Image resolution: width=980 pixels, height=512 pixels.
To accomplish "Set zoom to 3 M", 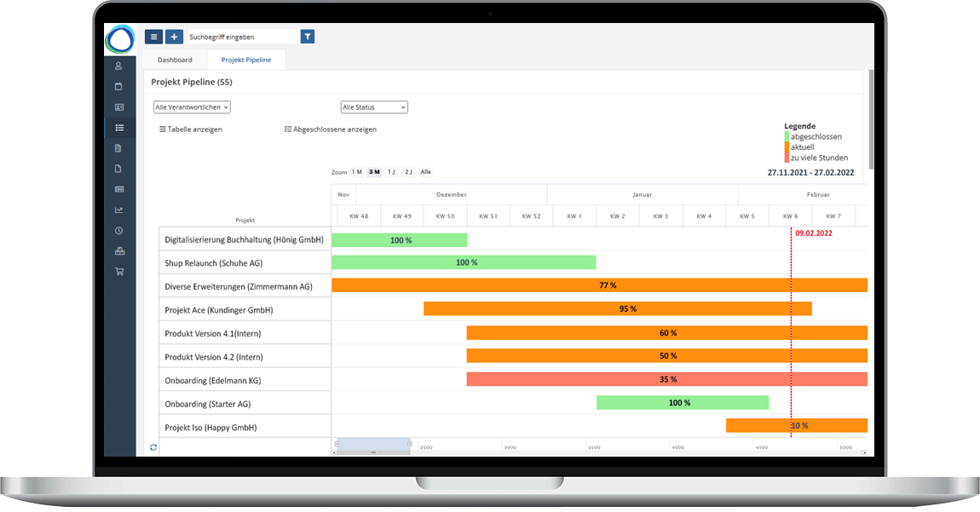I will (x=374, y=172).
